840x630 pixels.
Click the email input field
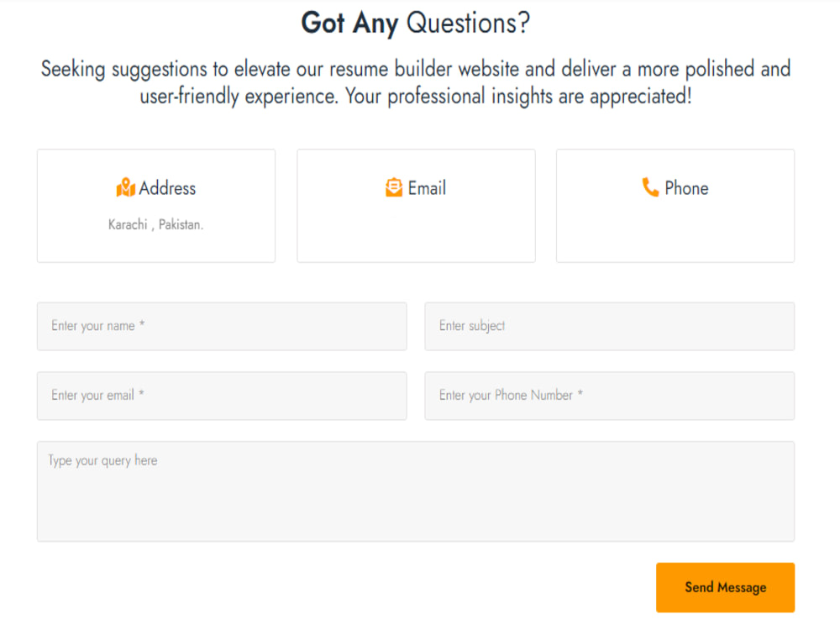click(x=221, y=395)
